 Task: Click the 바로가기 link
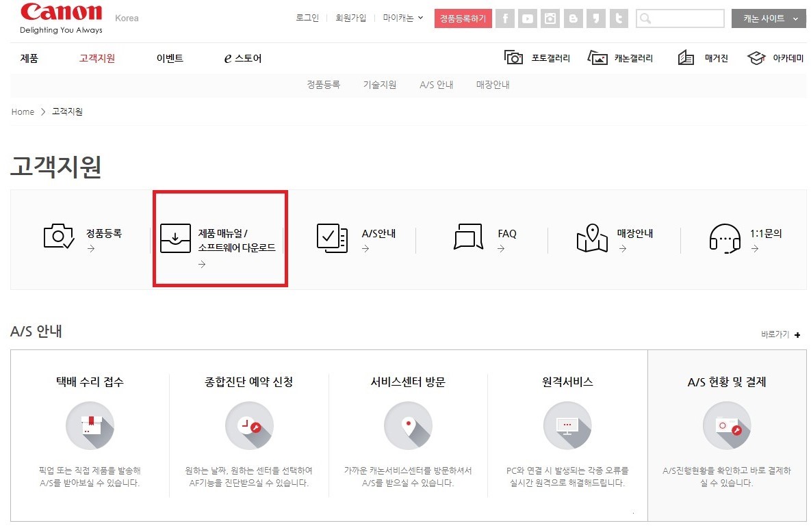click(775, 334)
